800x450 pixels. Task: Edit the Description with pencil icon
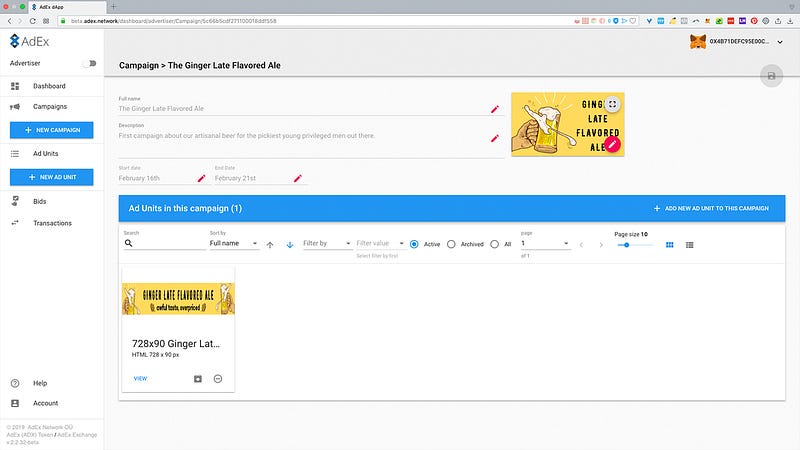pyautogui.click(x=494, y=138)
